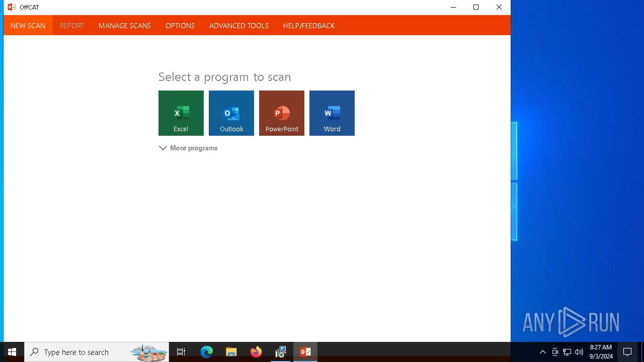Open File Explorer from the taskbar
The height and width of the screenshot is (362, 644).
pyautogui.click(x=231, y=352)
